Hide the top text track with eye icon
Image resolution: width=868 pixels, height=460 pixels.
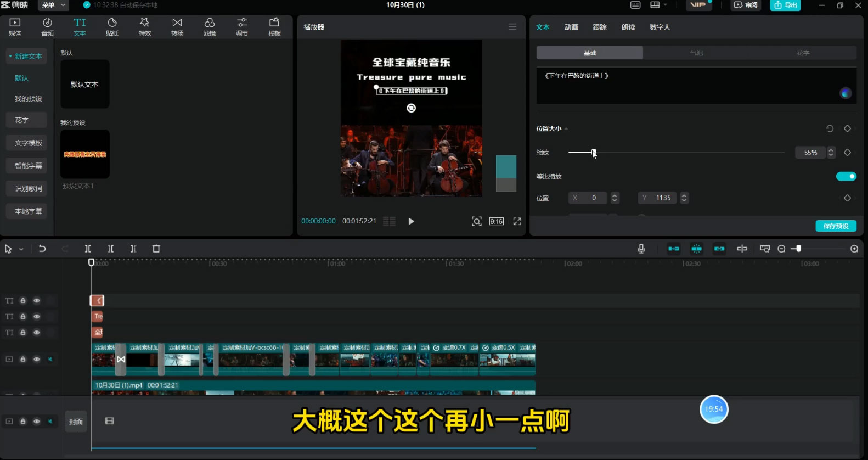(37, 301)
